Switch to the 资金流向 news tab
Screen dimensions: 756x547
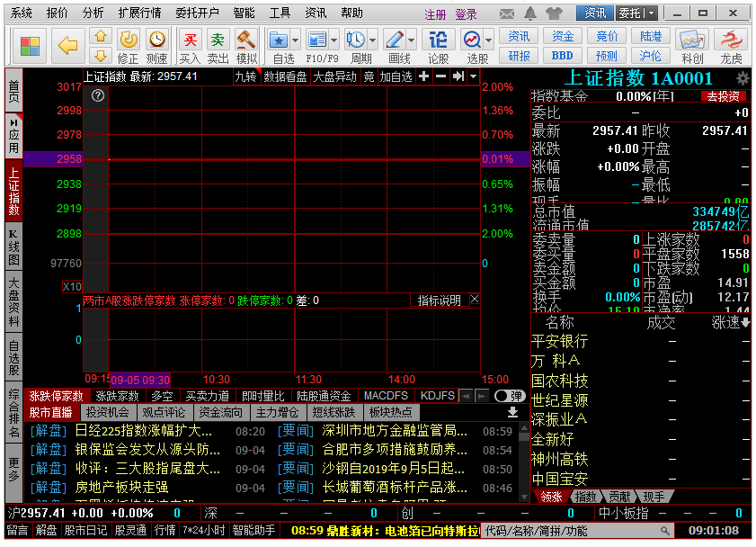point(220,412)
